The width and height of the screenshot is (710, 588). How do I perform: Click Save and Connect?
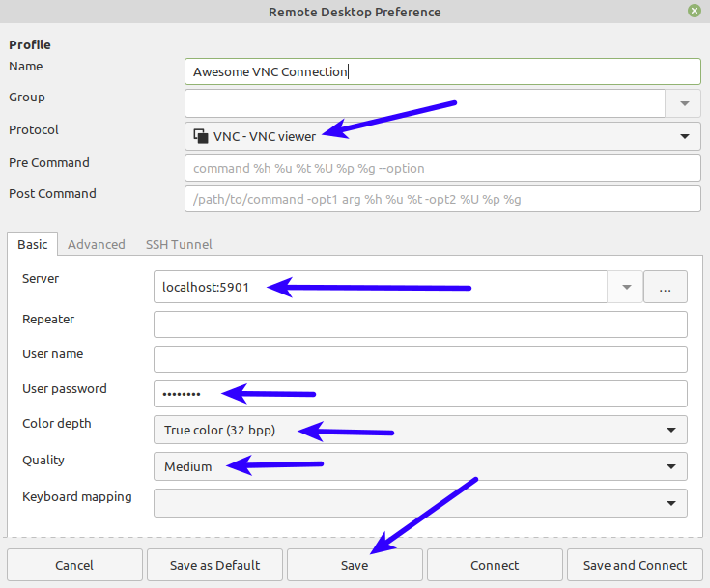(x=635, y=565)
